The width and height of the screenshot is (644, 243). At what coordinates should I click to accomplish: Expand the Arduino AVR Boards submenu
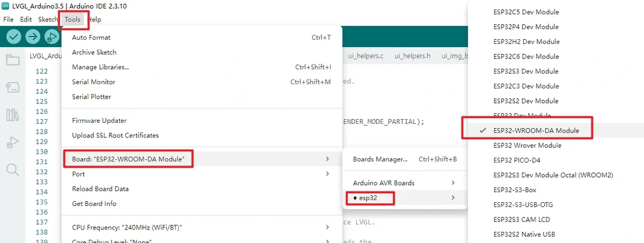[x=405, y=183]
